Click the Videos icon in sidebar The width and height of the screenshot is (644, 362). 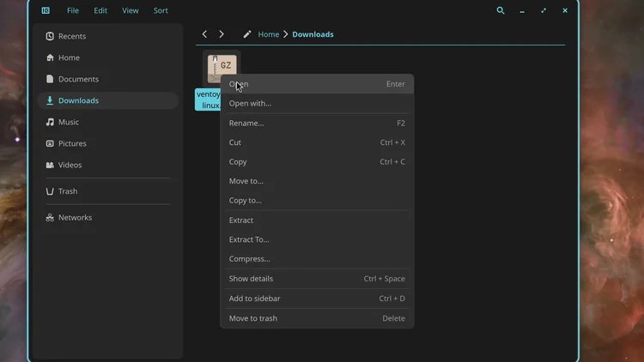pos(50,165)
